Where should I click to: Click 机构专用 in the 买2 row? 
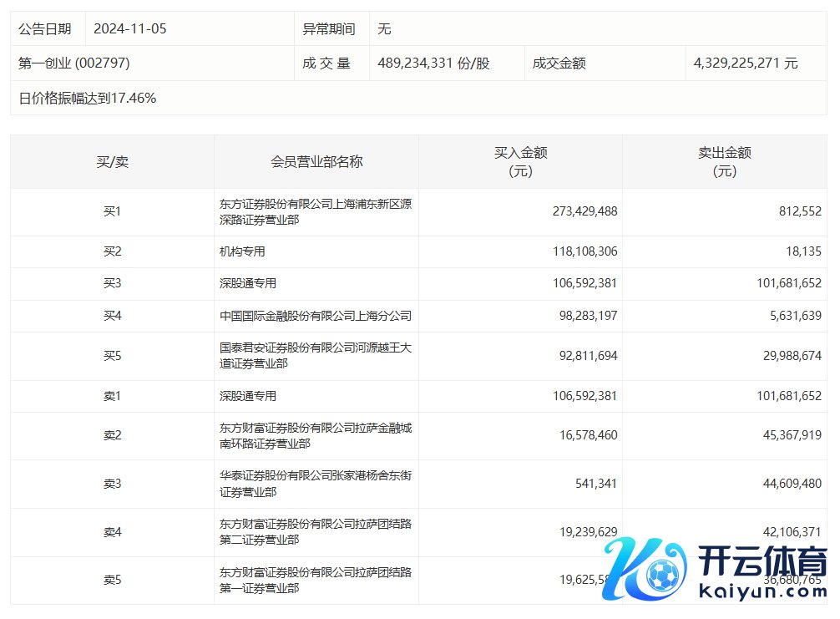pyautogui.click(x=243, y=251)
